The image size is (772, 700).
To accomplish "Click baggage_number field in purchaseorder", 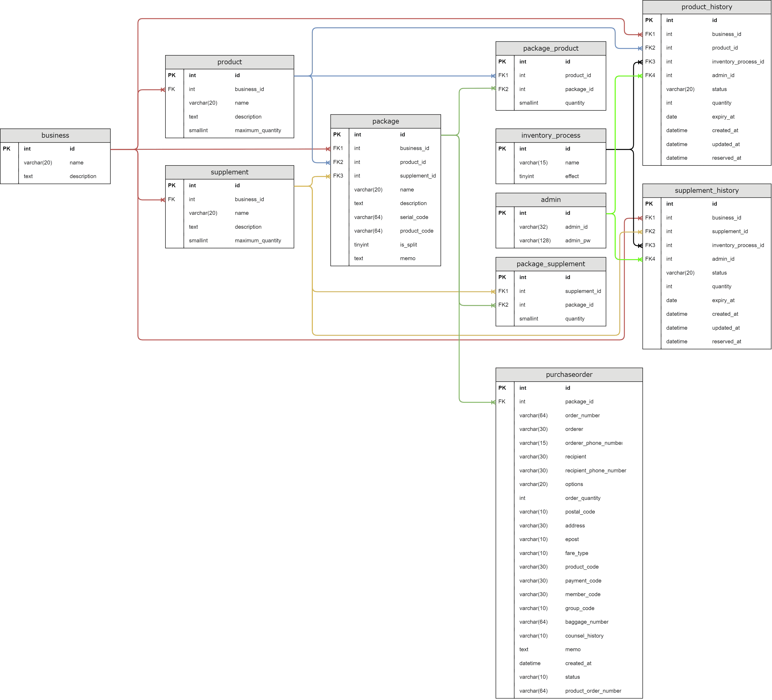I will coord(587,622).
